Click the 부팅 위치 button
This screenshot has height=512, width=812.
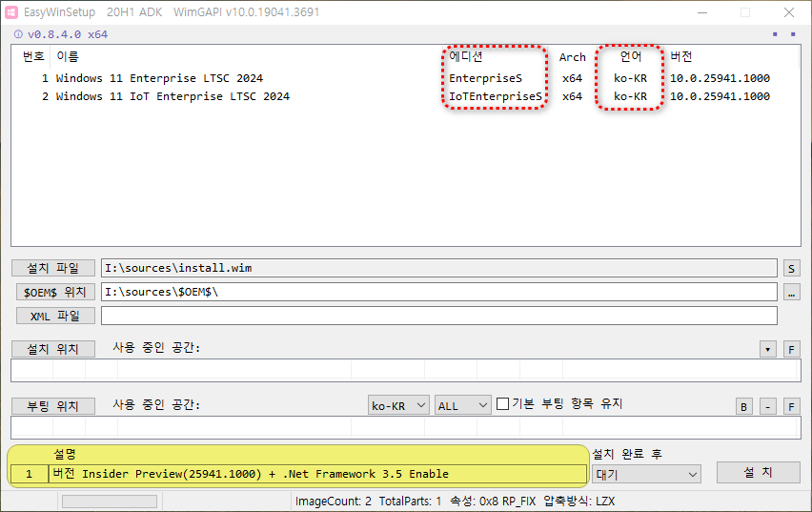click(x=53, y=406)
